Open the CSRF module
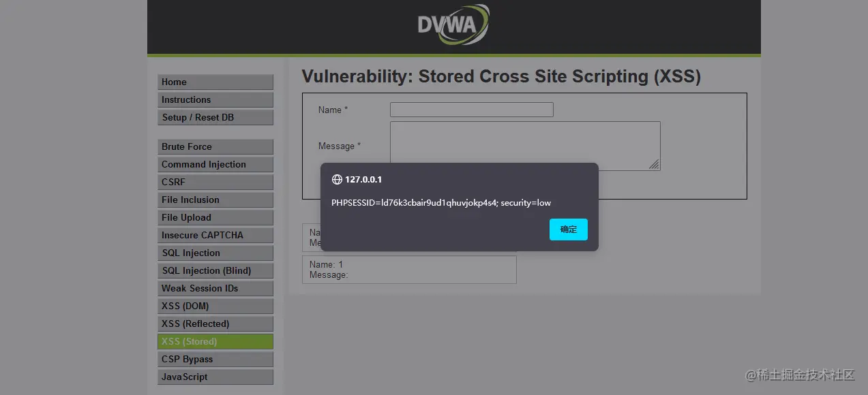 click(x=215, y=182)
